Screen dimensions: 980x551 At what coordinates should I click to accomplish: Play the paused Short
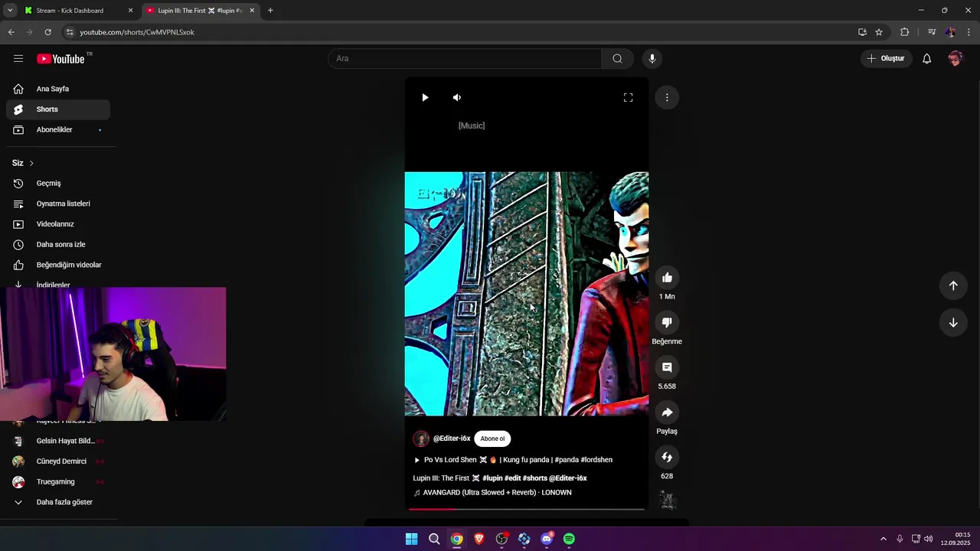pyautogui.click(x=425, y=97)
